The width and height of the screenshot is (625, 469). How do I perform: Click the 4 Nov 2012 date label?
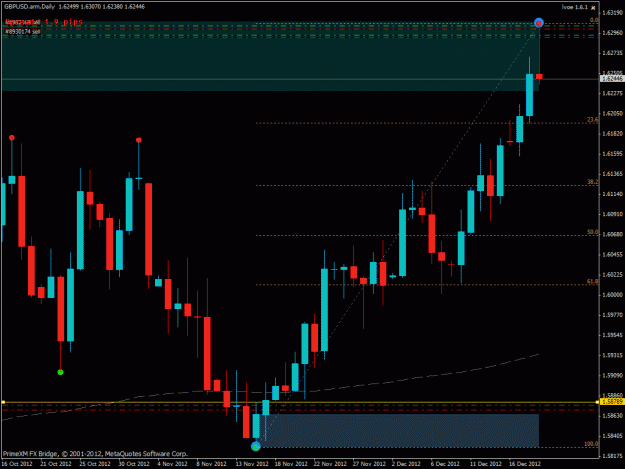point(172,464)
